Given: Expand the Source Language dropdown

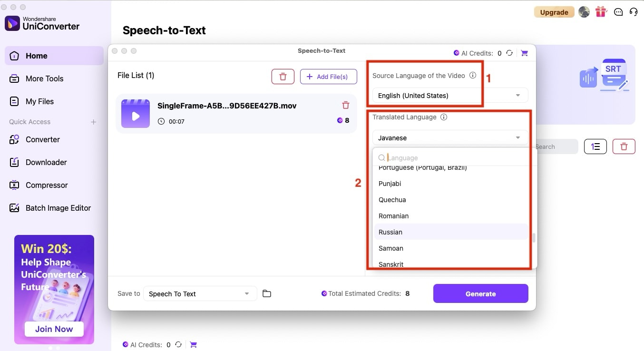Looking at the screenshot, I should (x=518, y=96).
